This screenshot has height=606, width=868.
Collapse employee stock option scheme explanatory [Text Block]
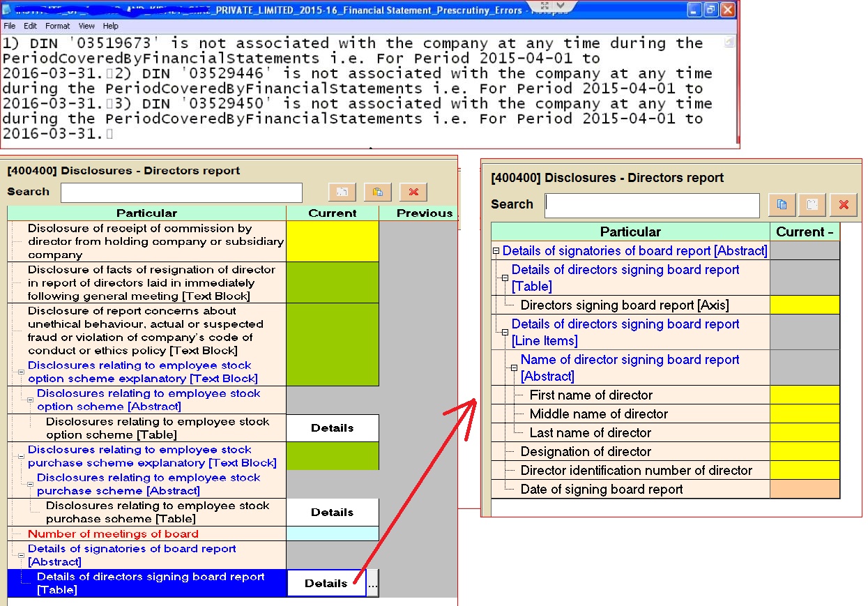[x=22, y=372]
